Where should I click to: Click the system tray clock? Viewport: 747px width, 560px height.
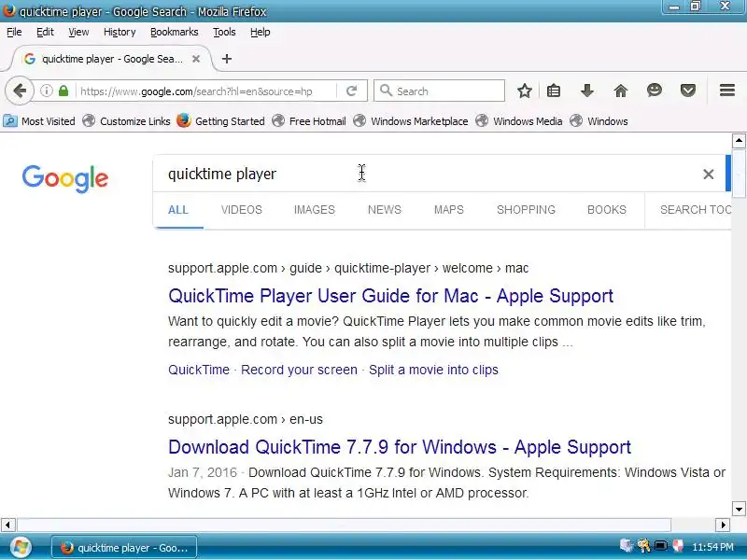[x=712, y=547]
